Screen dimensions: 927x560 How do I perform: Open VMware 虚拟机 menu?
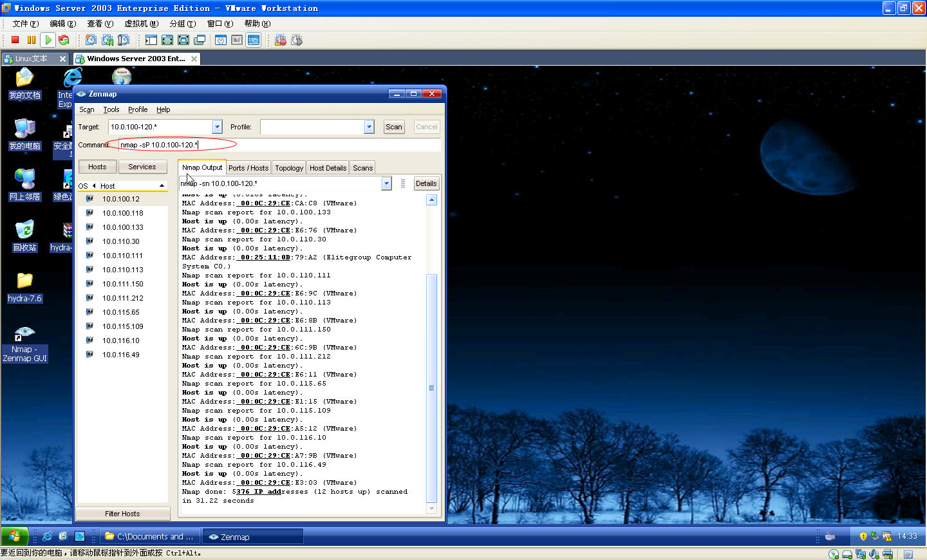(x=141, y=23)
